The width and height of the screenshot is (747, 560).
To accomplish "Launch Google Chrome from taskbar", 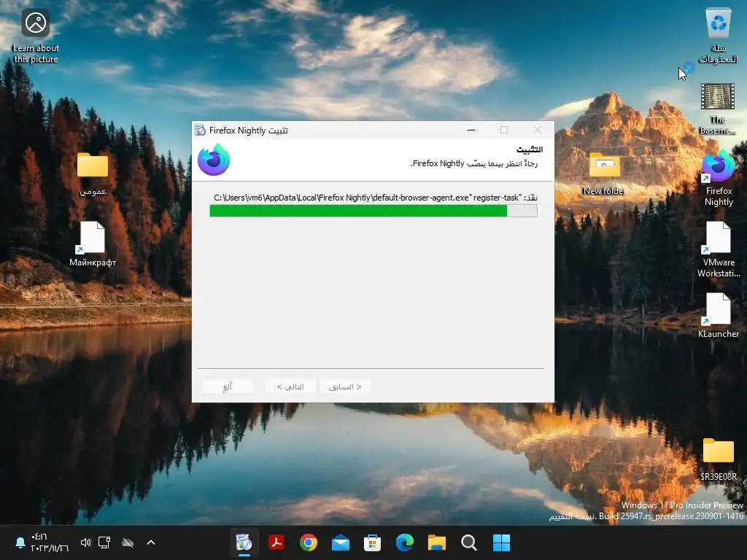I will click(309, 542).
